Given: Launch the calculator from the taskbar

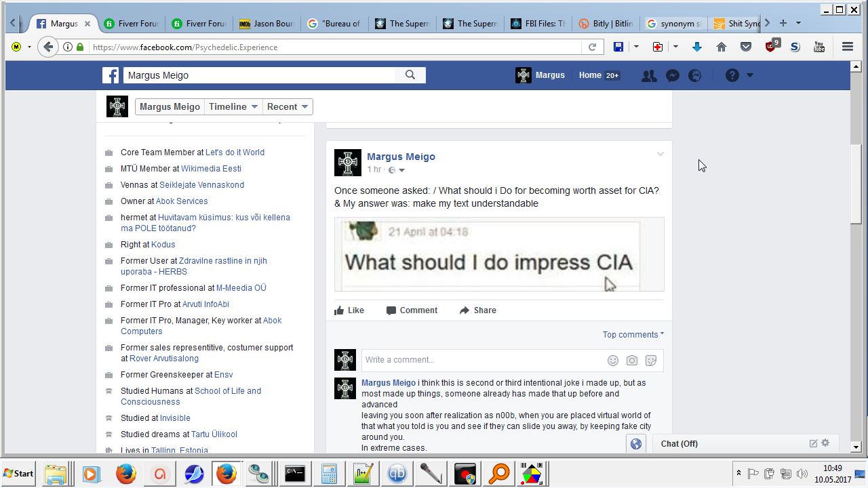Looking at the screenshot, I should tap(330, 473).
